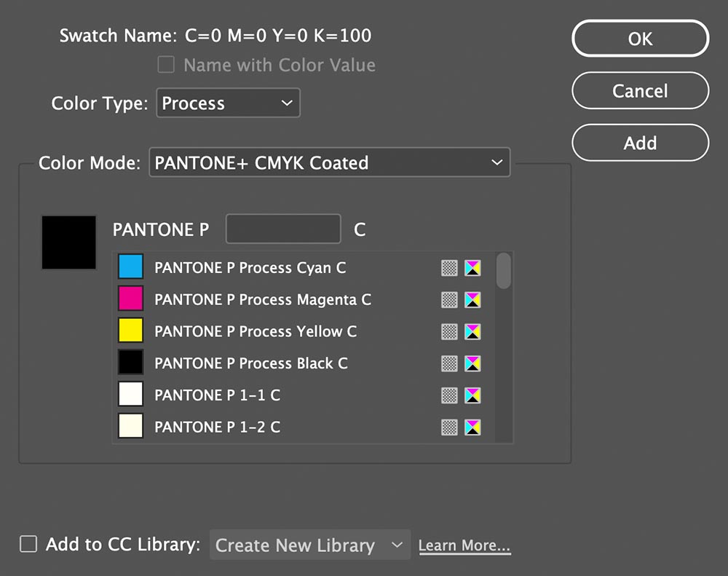Click CMYK mode icon for PANTONE P 1-1 C

click(473, 395)
